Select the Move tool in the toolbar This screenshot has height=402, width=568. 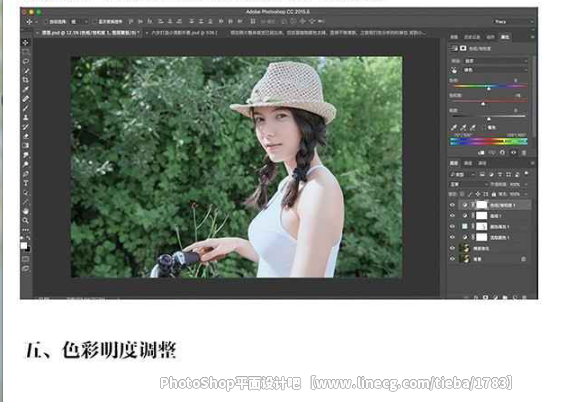(x=25, y=43)
